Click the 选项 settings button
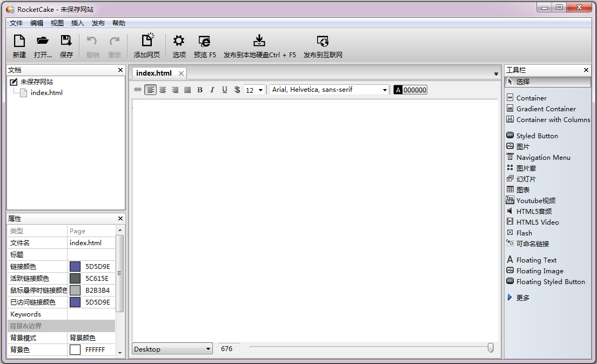597x364 pixels. point(179,45)
